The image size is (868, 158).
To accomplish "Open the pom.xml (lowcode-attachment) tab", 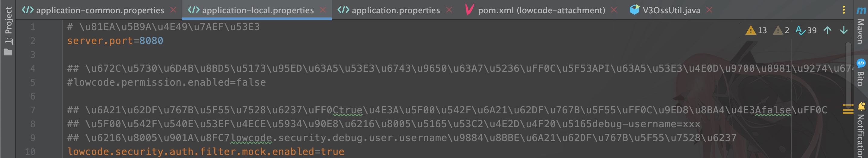I will (x=541, y=11).
